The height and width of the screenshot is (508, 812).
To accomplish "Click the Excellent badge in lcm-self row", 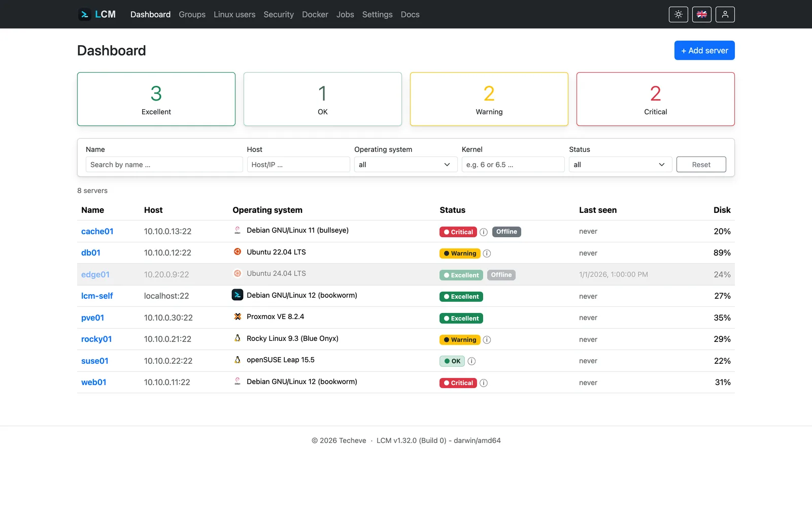I will click(461, 297).
